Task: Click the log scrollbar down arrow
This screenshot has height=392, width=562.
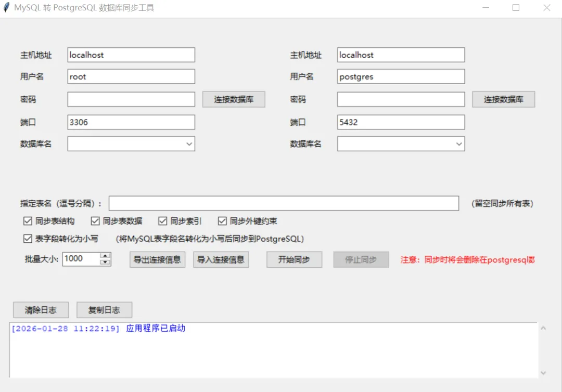Action: 543,373
